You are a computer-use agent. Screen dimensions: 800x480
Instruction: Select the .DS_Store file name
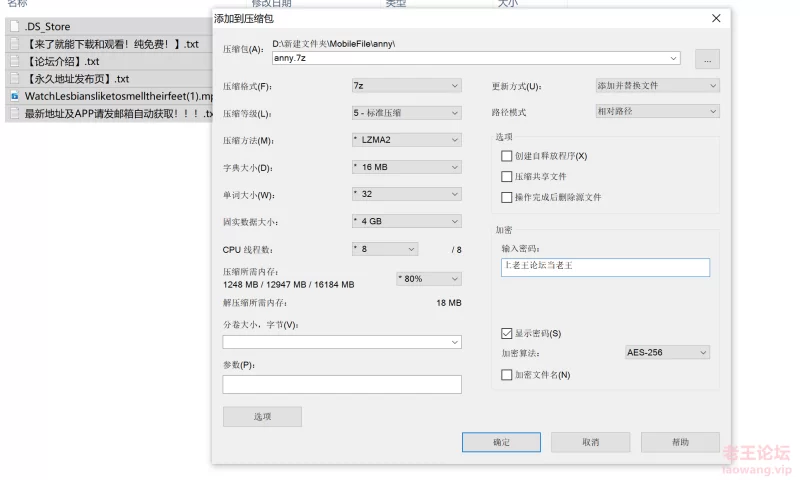tap(47, 27)
